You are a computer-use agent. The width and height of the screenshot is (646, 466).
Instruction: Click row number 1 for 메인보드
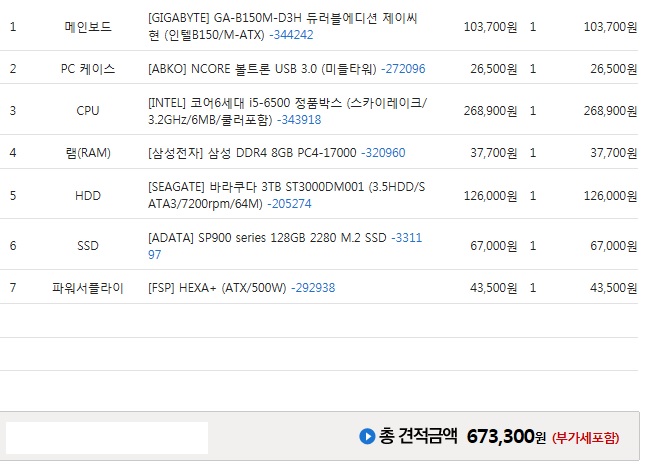pos(13,27)
